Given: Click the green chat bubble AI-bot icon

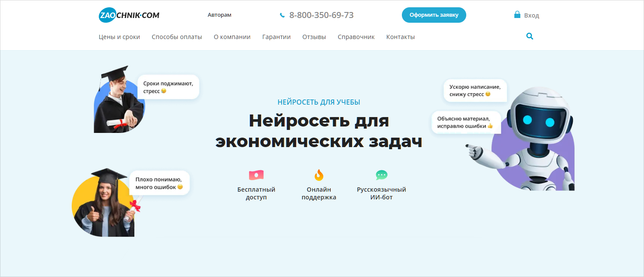Looking at the screenshot, I should coord(381,175).
